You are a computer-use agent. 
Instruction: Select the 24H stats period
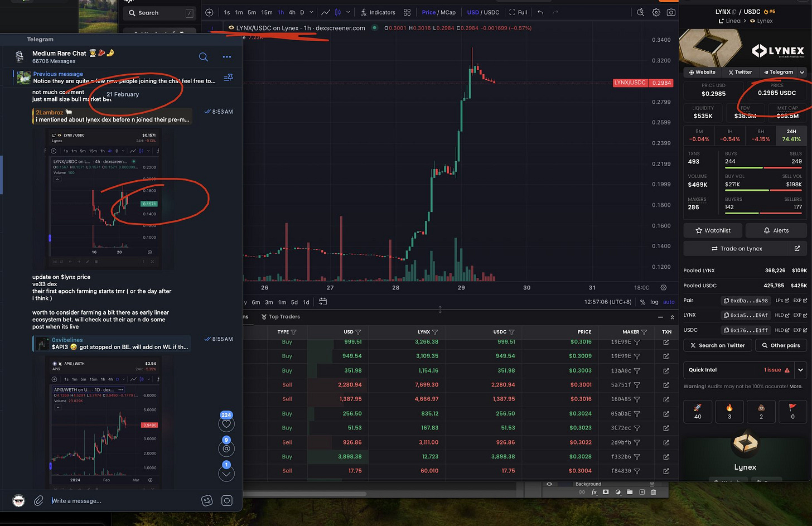[x=791, y=135]
